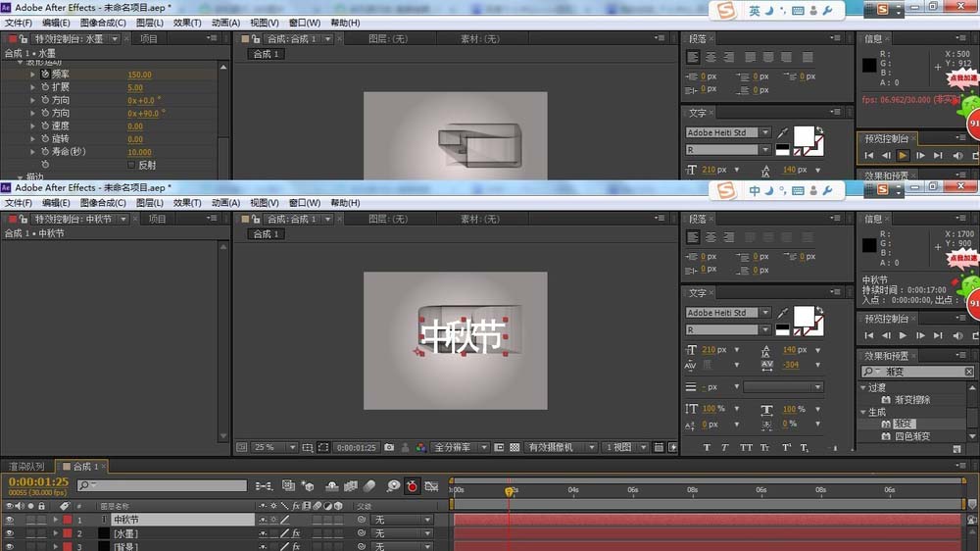The width and height of the screenshot is (980, 551).
Task: Hide the 中秋节 layer with its eye
Action: tap(10, 520)
